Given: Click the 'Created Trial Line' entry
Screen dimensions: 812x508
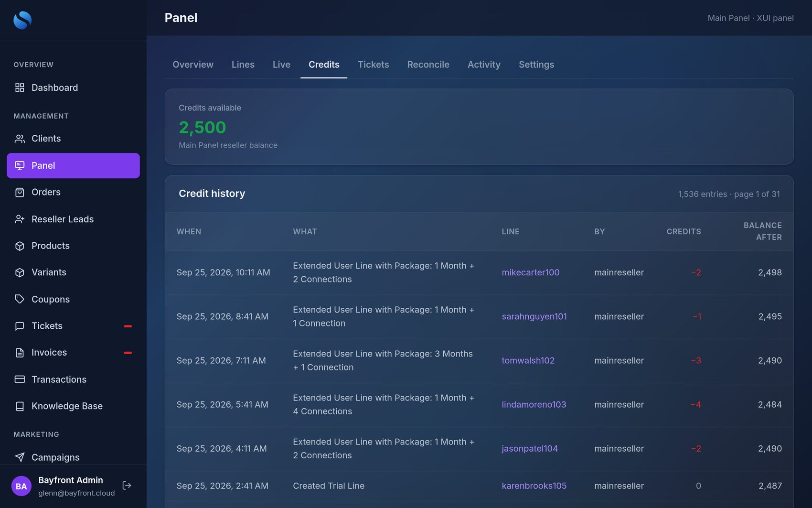Looking at the screenshot, I should click(329, 486).
